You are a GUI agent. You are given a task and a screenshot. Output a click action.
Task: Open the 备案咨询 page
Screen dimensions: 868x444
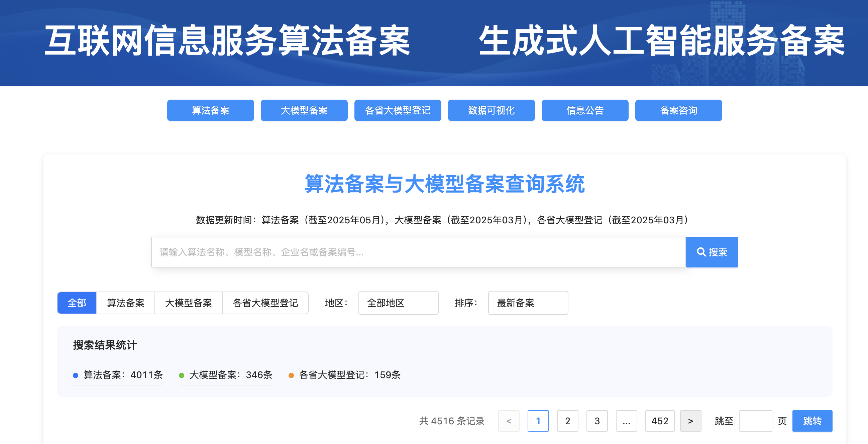click(678, 110)
